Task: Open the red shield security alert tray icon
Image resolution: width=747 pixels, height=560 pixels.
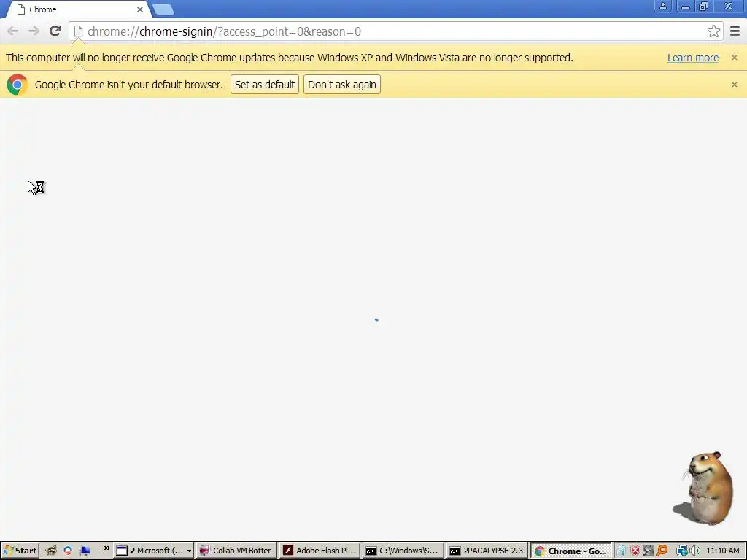Action: tap(635, 551)
